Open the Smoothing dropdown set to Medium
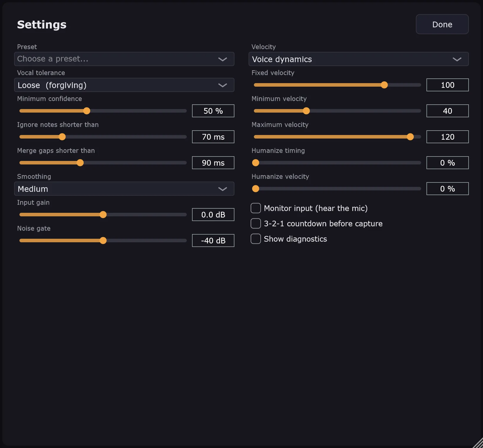This screenshot has width=483, height=448. tap(124, 189)
